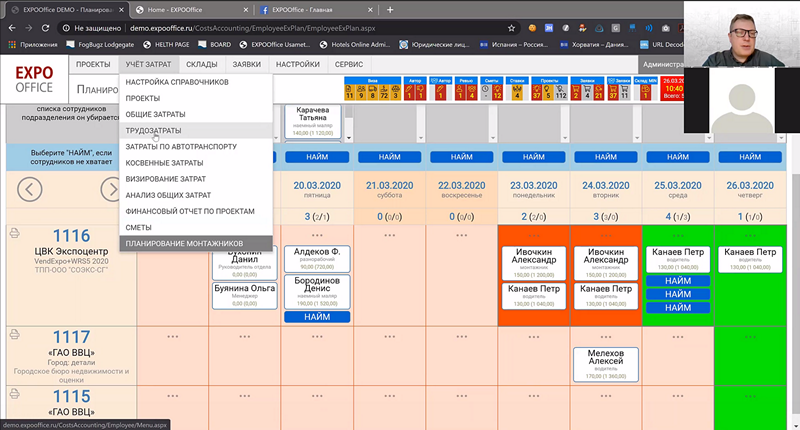Select ЗАТРАТЫ ПО АВТОТРАНСПОРТУ menu entry

(x=196, y=146)
